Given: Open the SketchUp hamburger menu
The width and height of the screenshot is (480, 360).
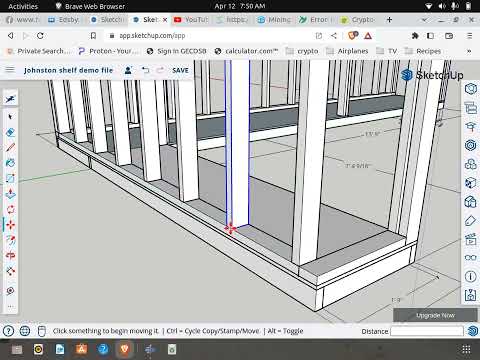Looking at the screenshot, I should coord(10,70).
